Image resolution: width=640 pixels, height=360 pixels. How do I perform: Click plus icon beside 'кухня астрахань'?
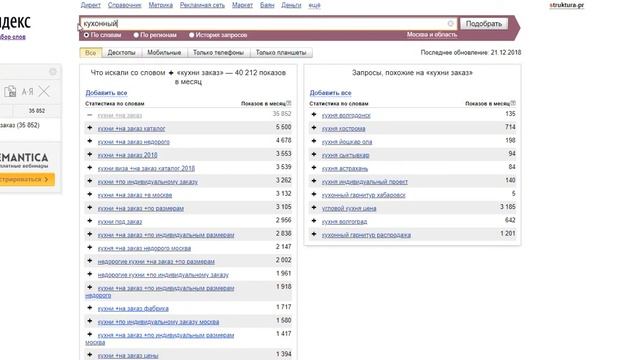coord(314,168)
